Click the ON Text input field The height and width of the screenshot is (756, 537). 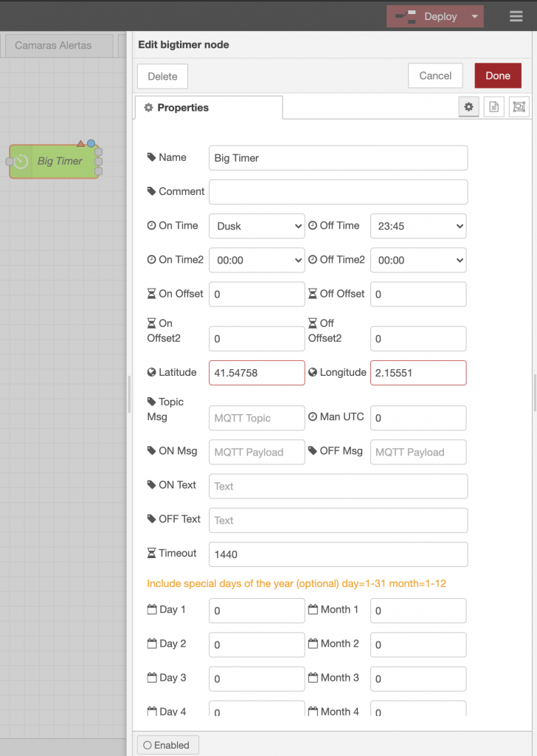tap(338, 486)
